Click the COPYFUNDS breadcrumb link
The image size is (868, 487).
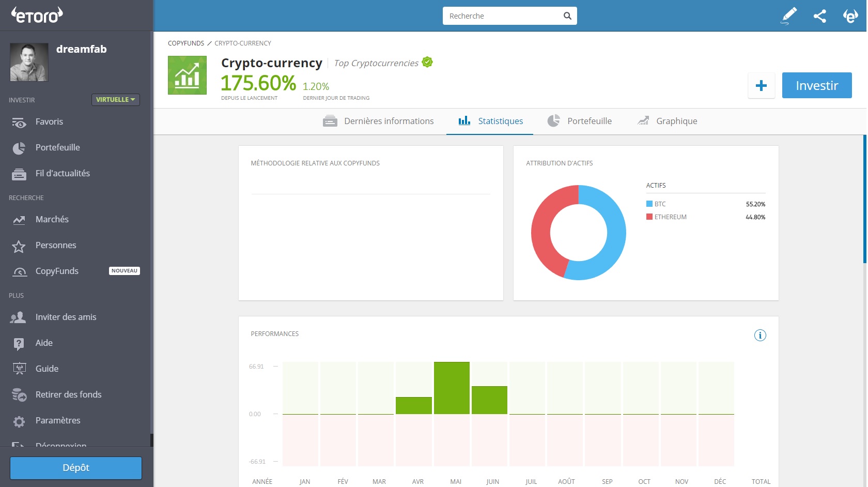click(x=186, y=43)
